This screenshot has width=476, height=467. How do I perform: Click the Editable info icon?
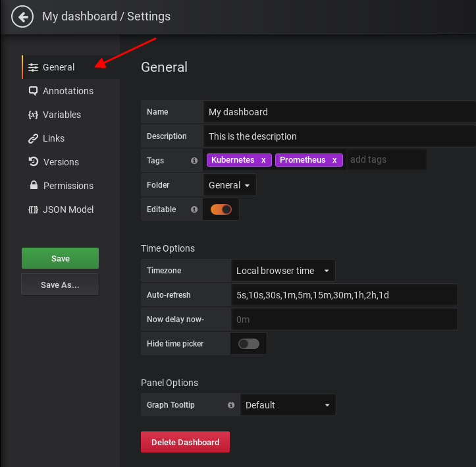(194, 209)
